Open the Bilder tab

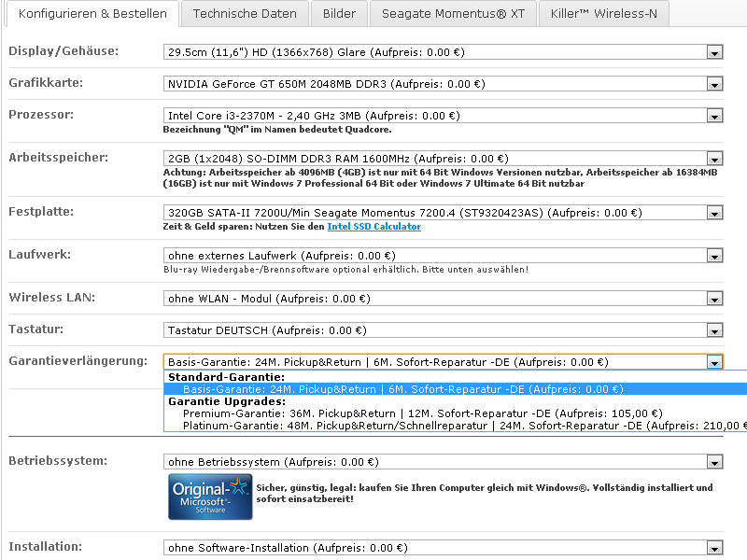[339, 13]
